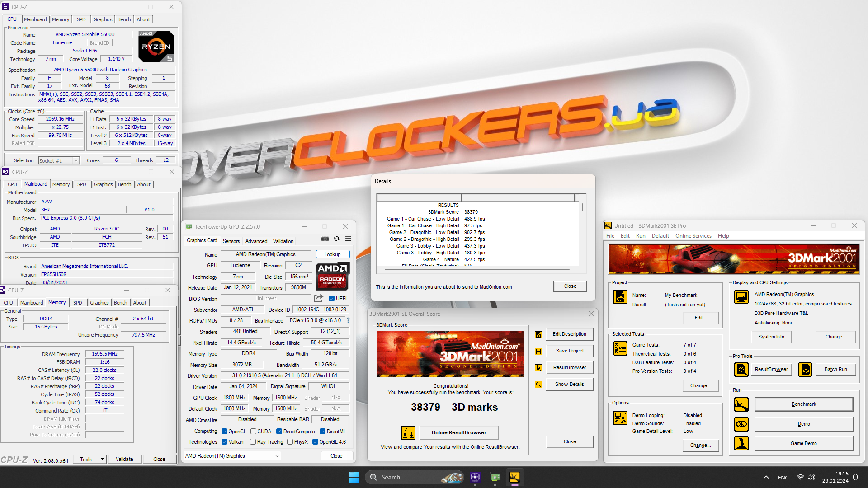Click the Edit button under Project
Screen dimensions: 868x488
(700, 318)
